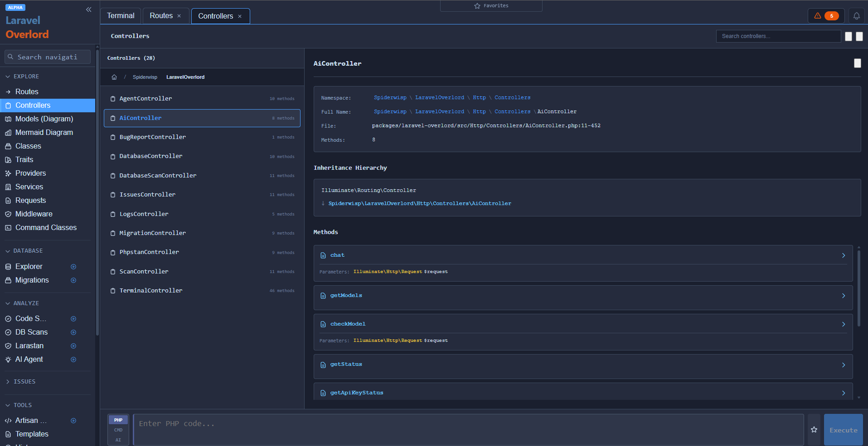
Task: Expand the checkModel method chevron
Action: (x=844, y=324)
